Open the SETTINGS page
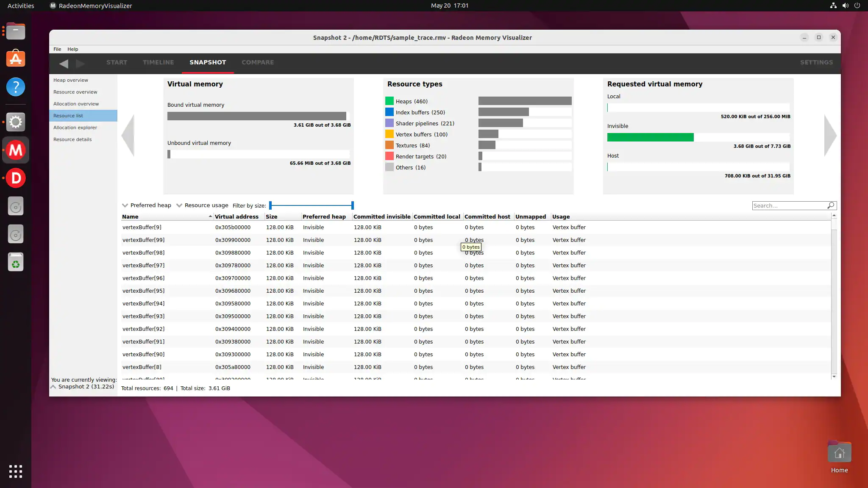868x488 pixels. tap(816, 62)
